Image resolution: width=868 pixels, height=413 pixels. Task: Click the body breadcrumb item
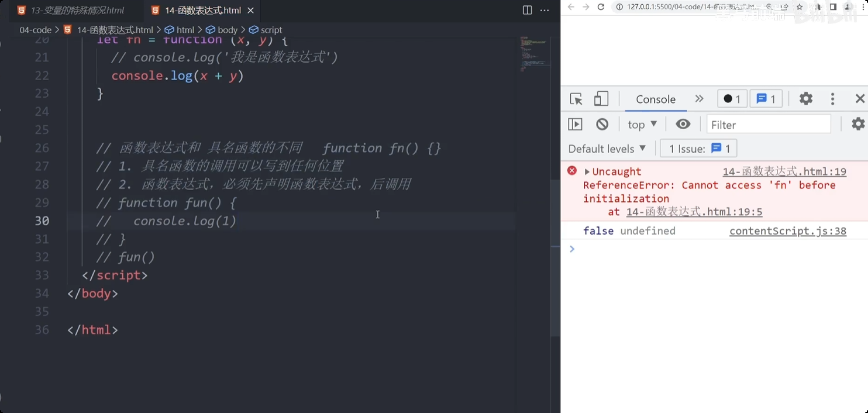(222, 30)
